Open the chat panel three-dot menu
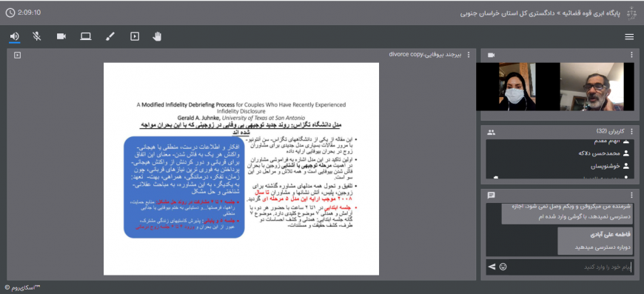This screenshot has width=644, height=294. point(631,195)
